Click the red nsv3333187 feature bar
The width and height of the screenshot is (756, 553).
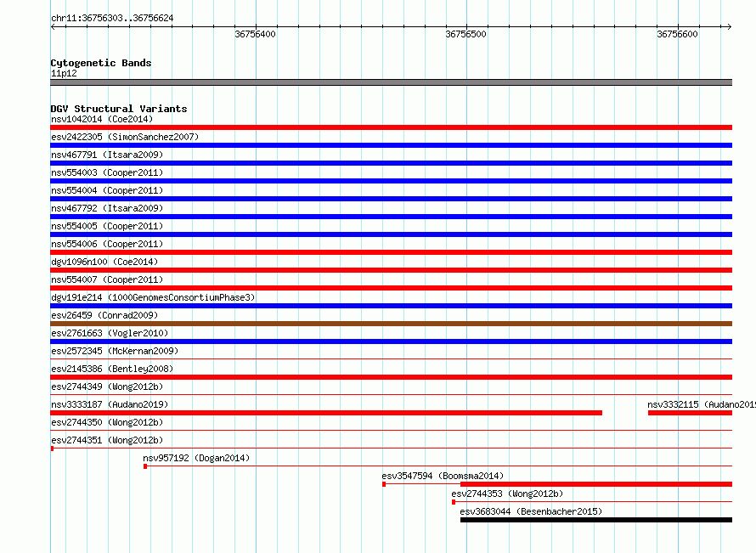coord(326,413)
